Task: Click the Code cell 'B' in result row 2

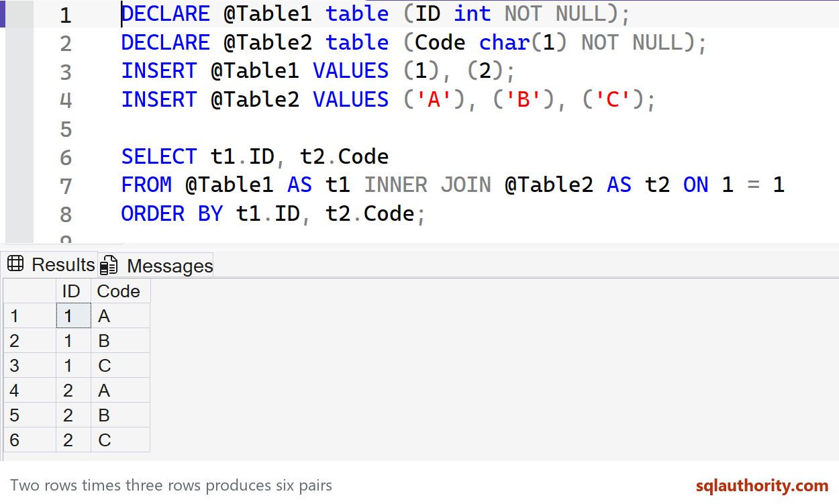Action: (120, 341)
